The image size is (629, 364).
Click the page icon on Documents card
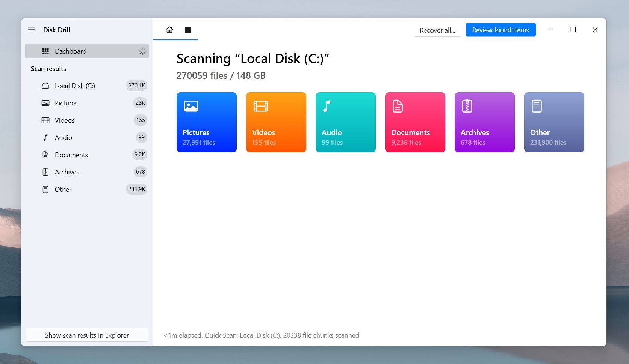point(398,106)
